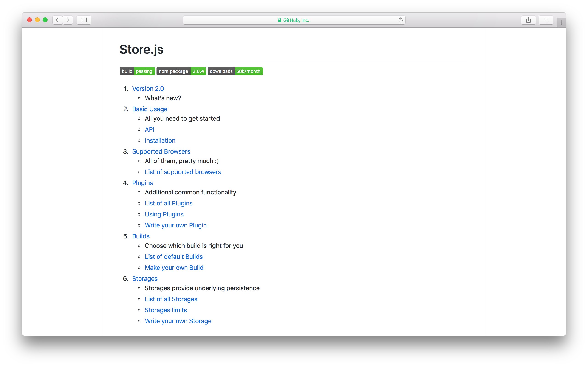Jump to the API section link
The image size is (588, 367).
click(x=149, y=129)
